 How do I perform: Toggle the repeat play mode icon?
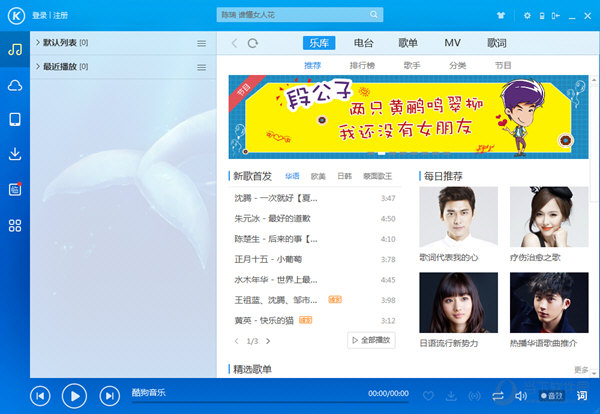(x=498, y=396)
